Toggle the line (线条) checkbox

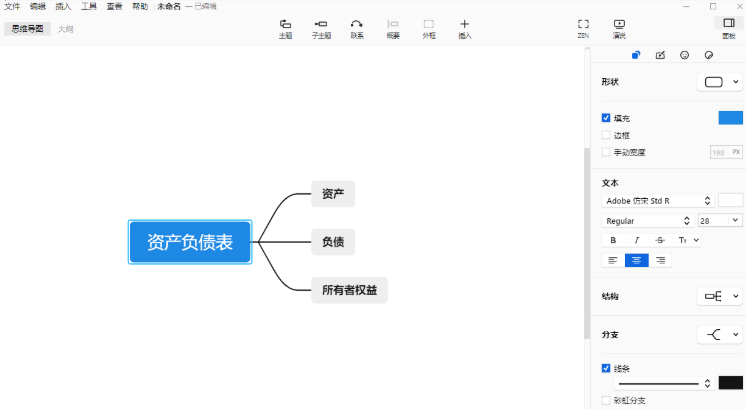coord(606,368)
